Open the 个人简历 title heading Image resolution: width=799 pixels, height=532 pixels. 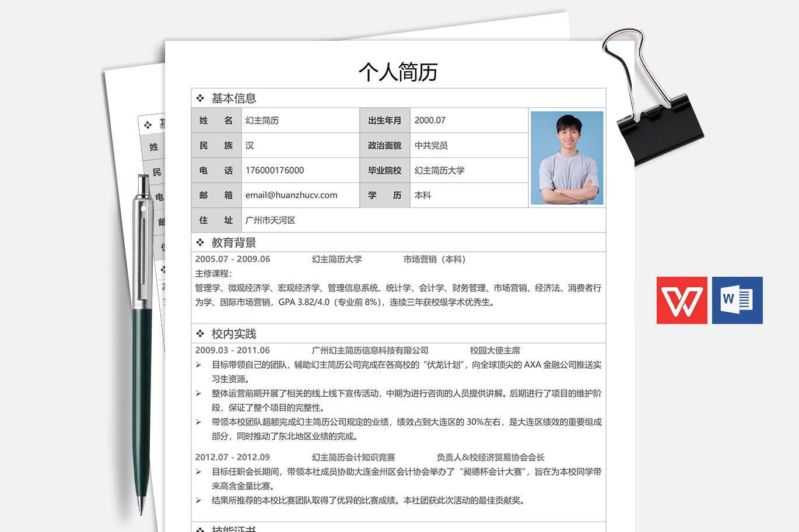pyautogui.click(x=399, y=72)
